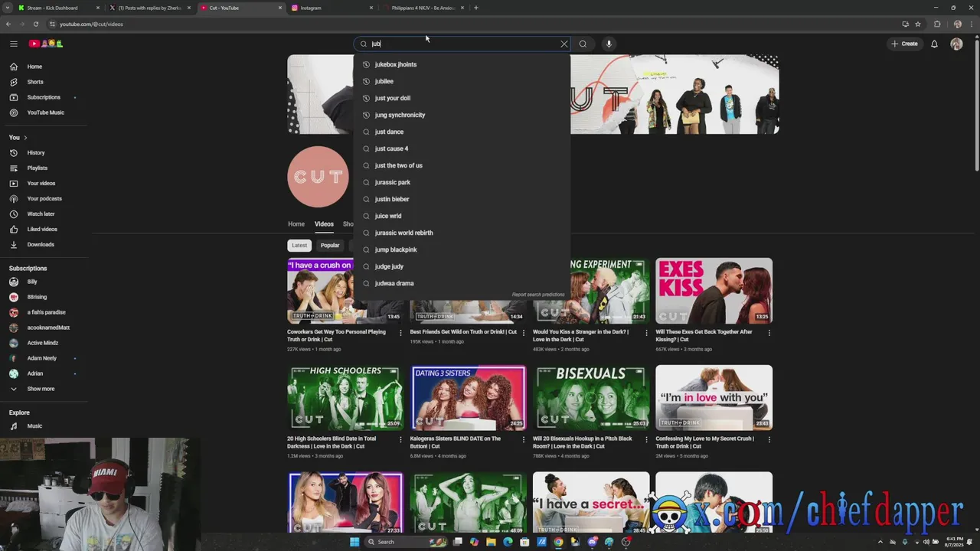This screenshot has height=551, width=980.
Task: Open the Bisexuals Hookup video thumbnail
Action: 591,398
